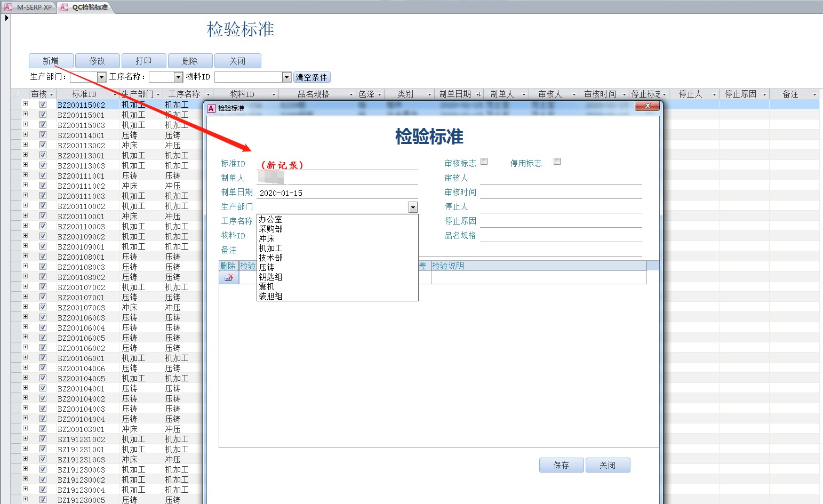The image size is (823, 504).
Task: Open 备注 column header filter arrow
Action: pyautogui.click(x=814, y=94)
